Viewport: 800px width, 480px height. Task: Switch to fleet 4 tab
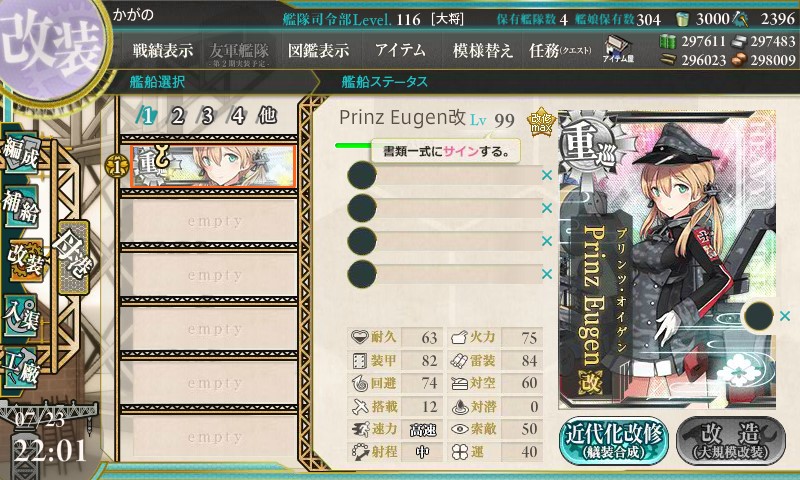[237, 116]
